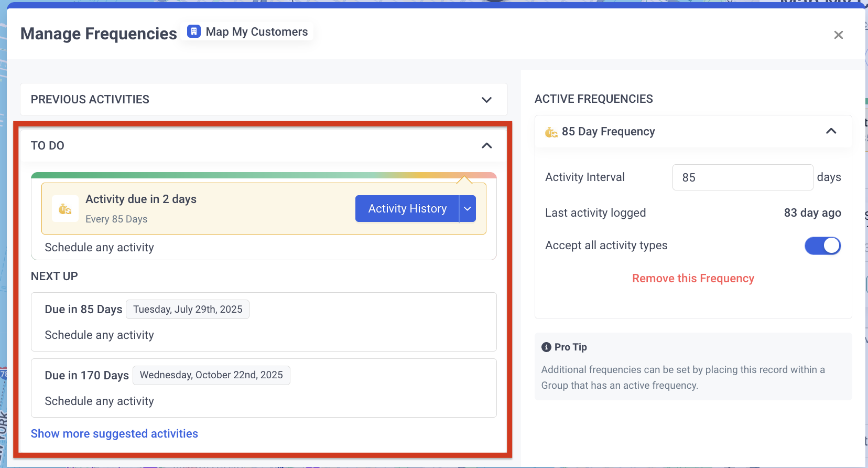868x468 pixels.
Task: Select Schedule any activity under Every 85 Days
Action: [100, 248]
